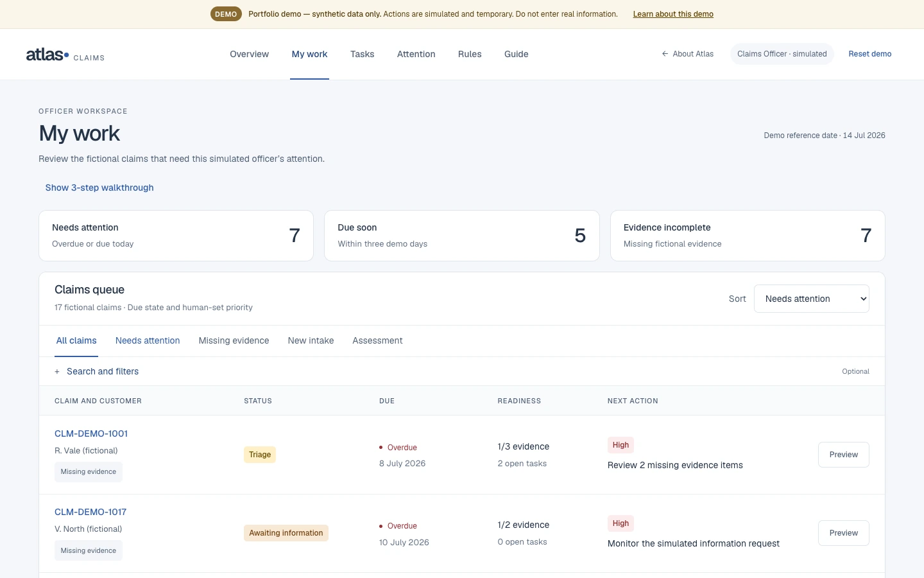924x578 pixels.
Task: Show the 3-step walkthrough
Action: pos(99,188)
